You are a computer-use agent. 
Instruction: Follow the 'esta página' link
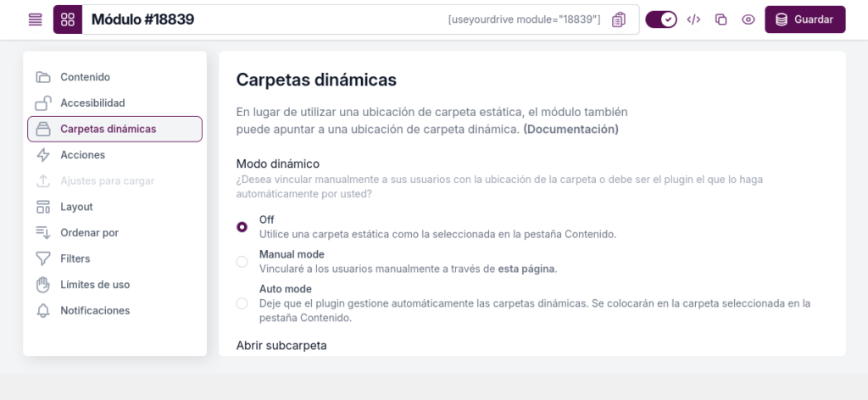click(526, 269)
